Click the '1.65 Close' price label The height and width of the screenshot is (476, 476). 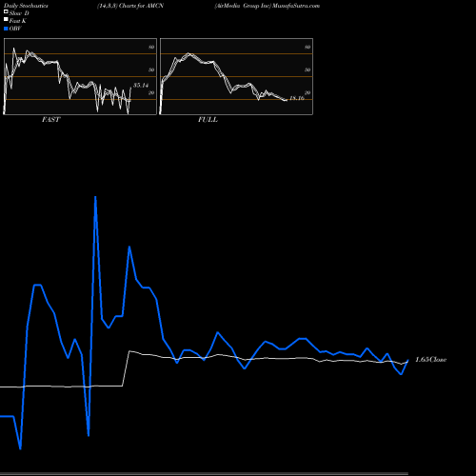click(x=431, y=360)
